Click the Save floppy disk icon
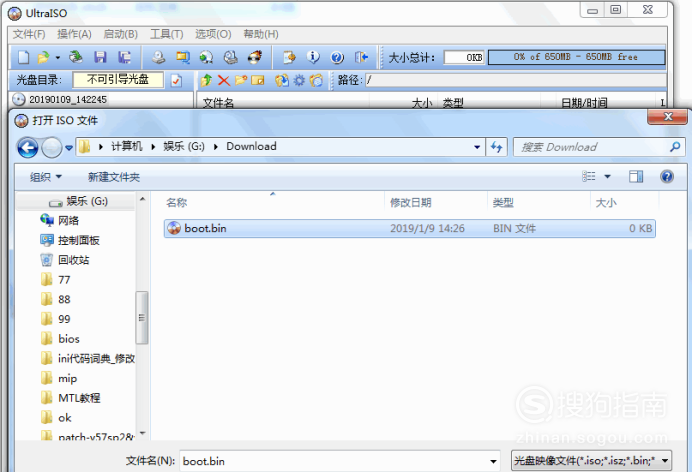 pyautogui.click(x=100, y=57)
